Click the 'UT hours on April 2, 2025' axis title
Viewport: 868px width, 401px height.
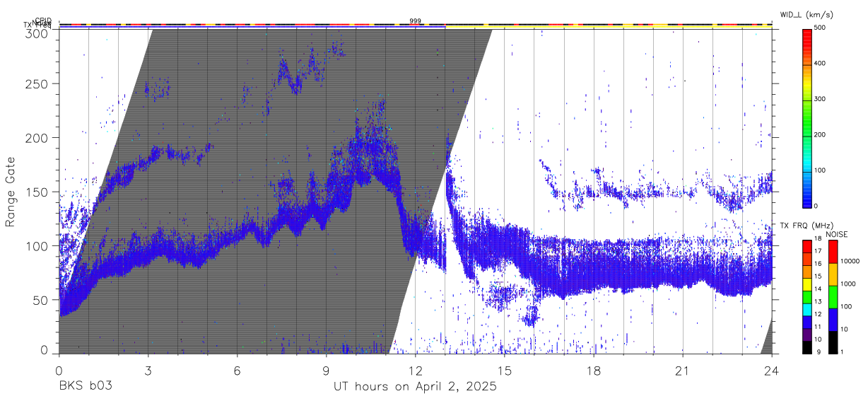tap(415, 387)
